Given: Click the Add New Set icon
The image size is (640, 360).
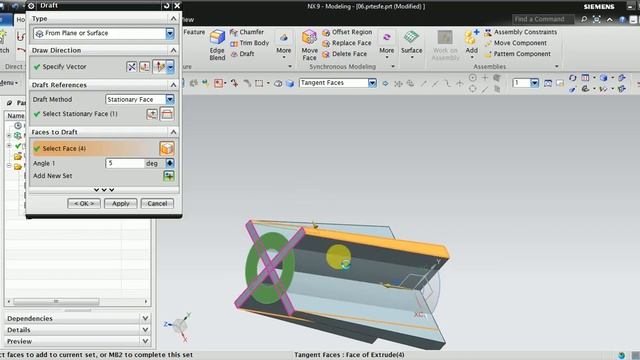Looking at the screenshot, I should 169,176.
